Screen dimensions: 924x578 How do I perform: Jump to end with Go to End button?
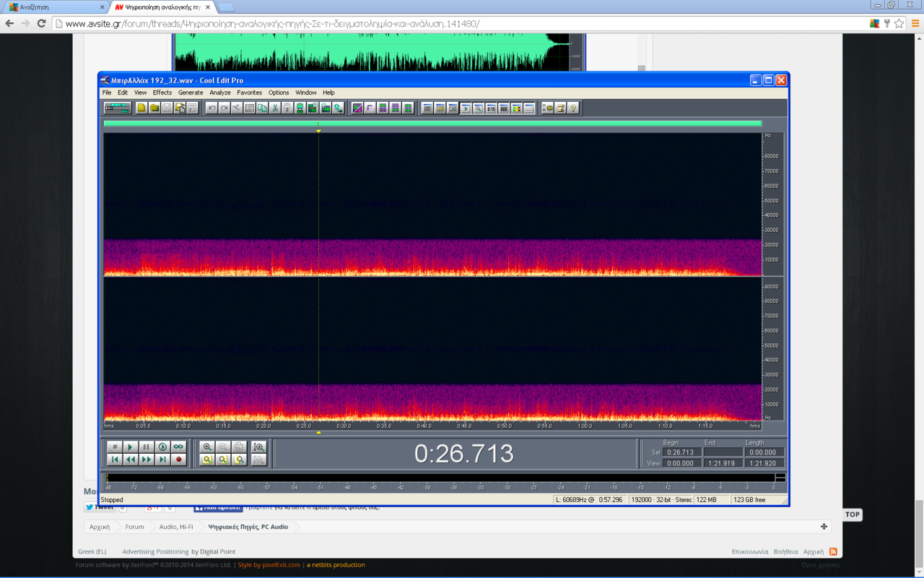point(162,460)
